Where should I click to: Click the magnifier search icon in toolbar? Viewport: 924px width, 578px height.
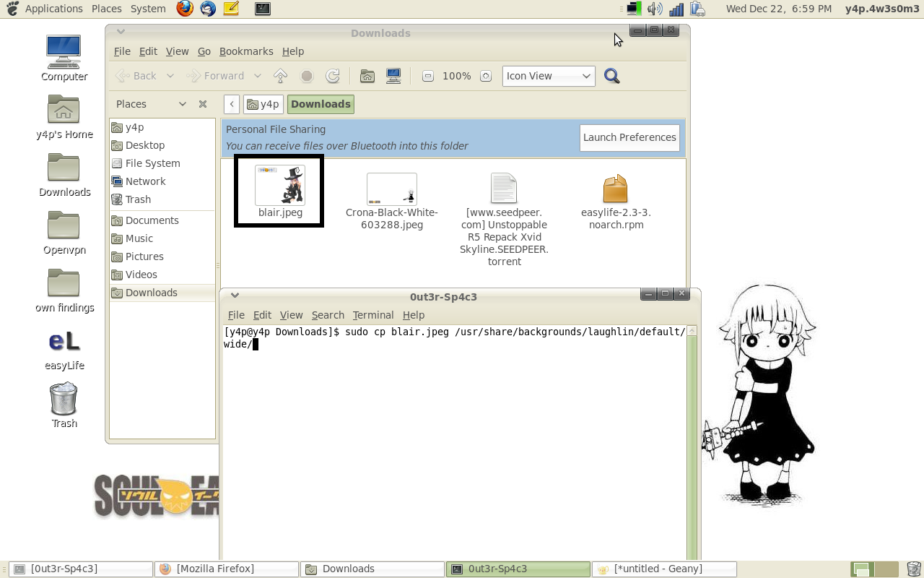tap(612, 76)
